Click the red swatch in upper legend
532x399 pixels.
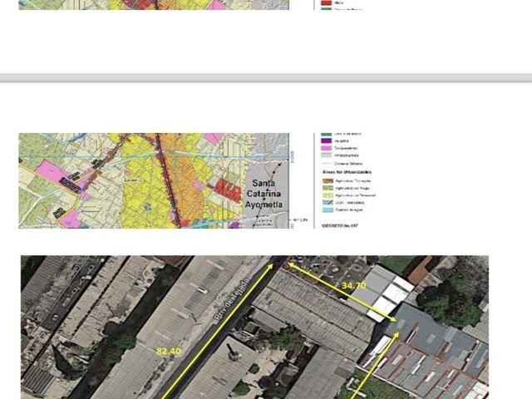pos(326,2)
